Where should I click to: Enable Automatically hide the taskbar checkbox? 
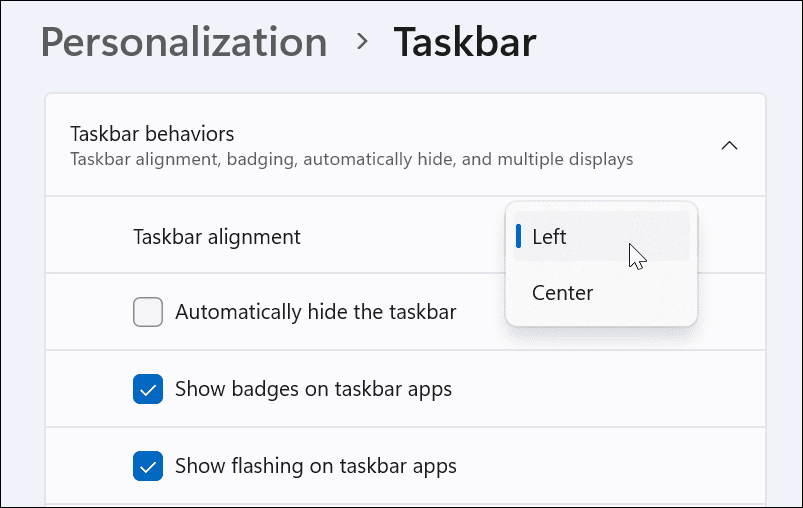tap(148, 312)
